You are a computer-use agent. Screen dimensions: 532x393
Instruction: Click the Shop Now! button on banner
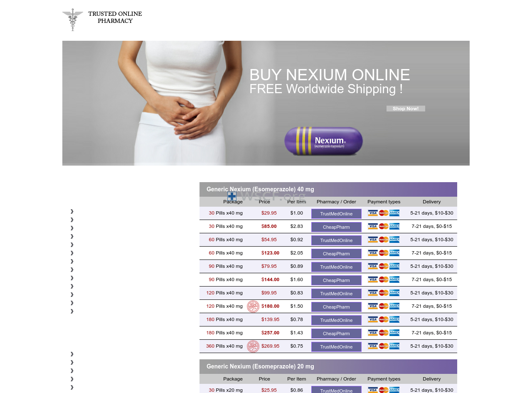(x=406, y=109)
